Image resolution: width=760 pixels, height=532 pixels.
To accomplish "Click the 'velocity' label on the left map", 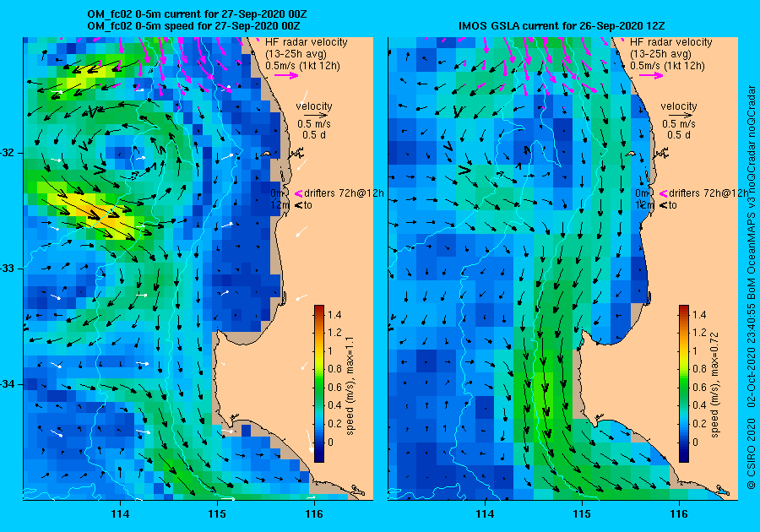I will coord(314,106).
